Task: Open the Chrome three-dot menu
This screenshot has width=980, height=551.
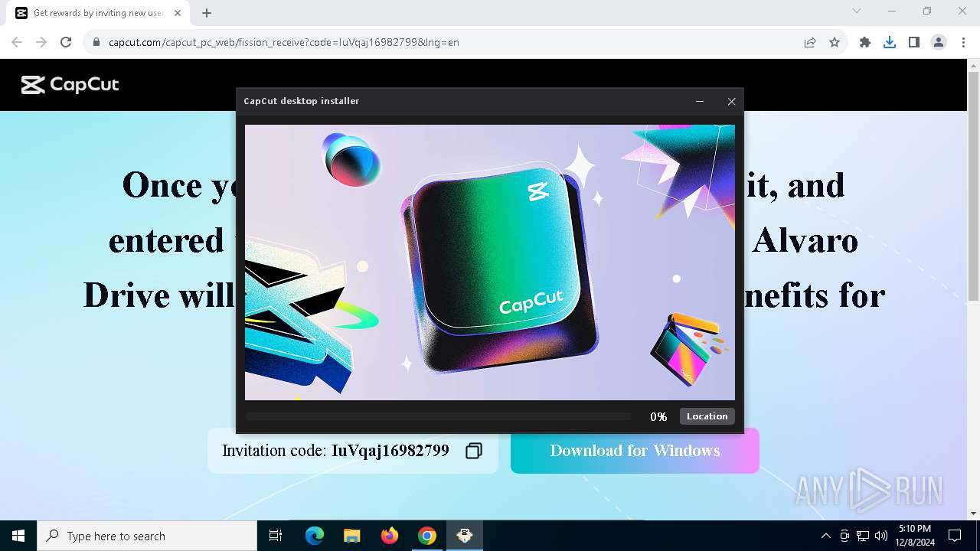Action: (963, 42)
